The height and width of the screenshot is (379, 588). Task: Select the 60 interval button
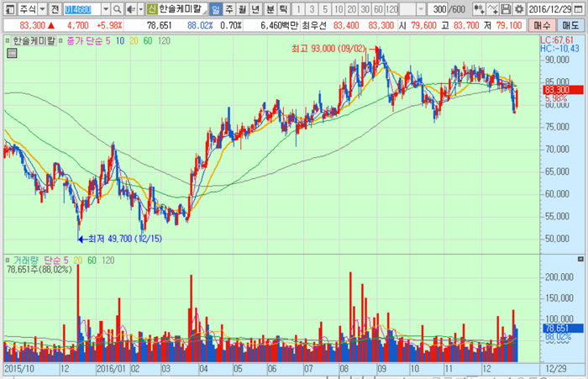tap(377, 8)
